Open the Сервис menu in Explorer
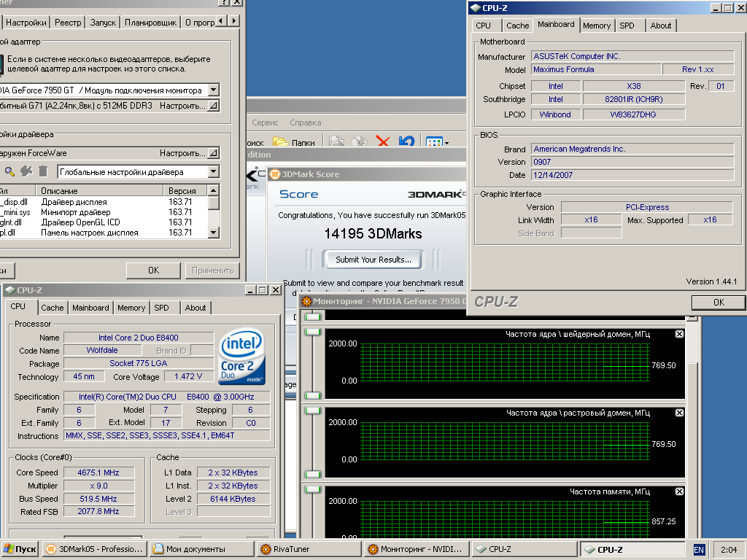The height and width of the screenshot is (560, 747). coord(265,122)
